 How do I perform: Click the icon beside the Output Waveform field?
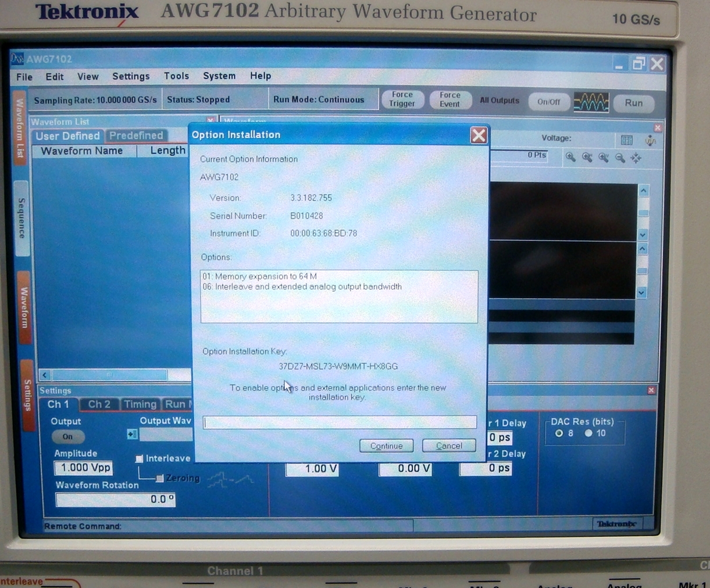coord(132,434)
